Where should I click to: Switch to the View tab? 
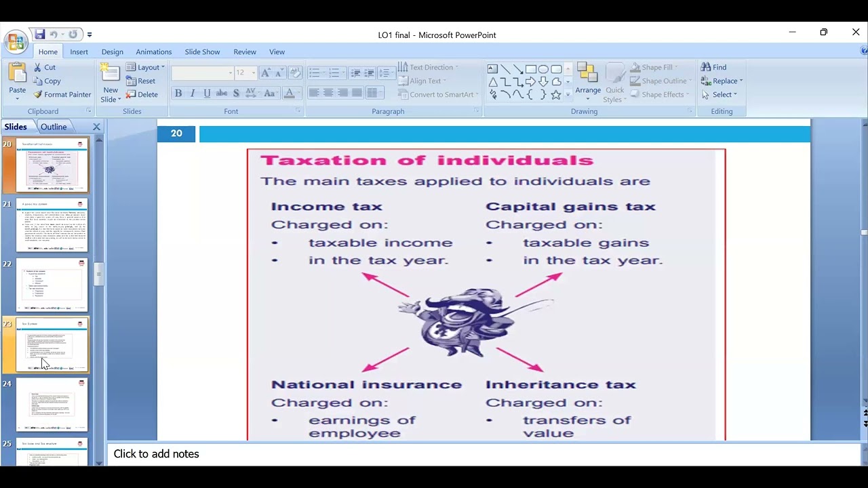(277, 52)
